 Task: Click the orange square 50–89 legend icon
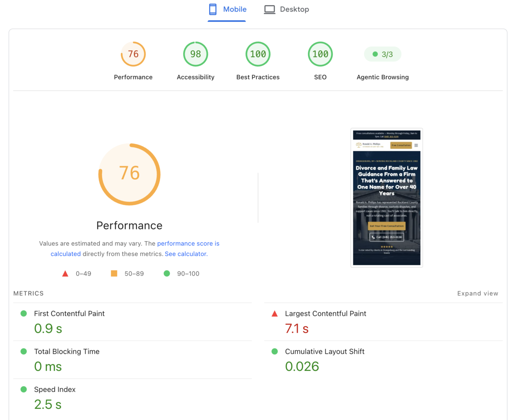tap(114, 273)
